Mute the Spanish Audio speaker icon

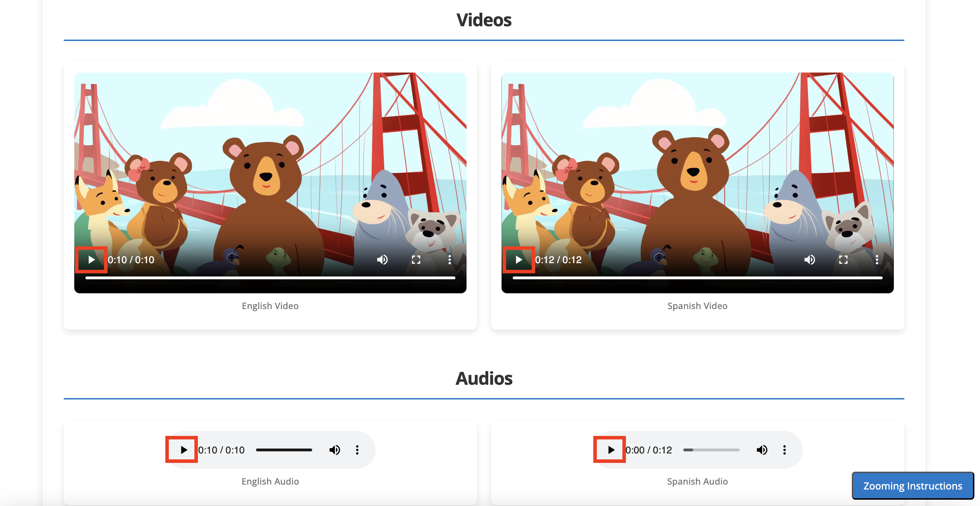point(762,450)
